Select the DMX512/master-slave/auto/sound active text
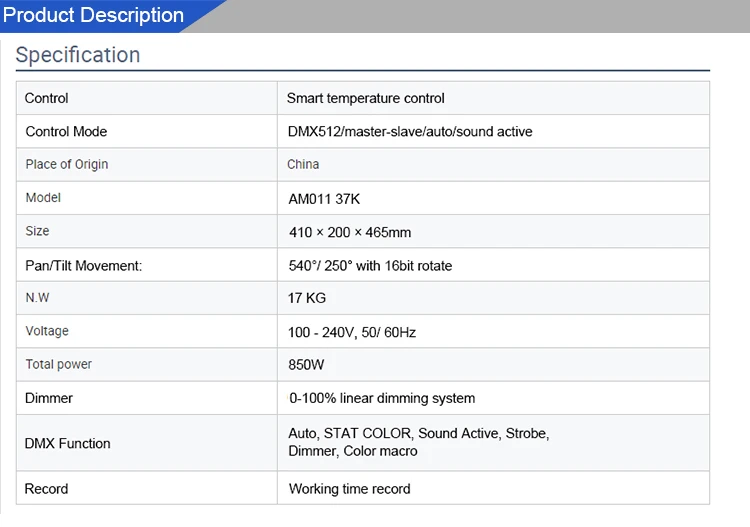 point(410,131)
